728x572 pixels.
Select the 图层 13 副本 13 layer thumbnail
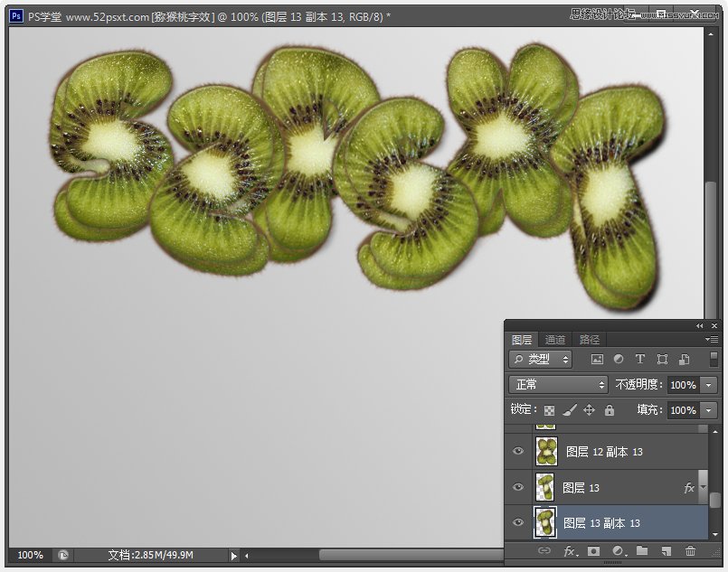coord(544,522)
